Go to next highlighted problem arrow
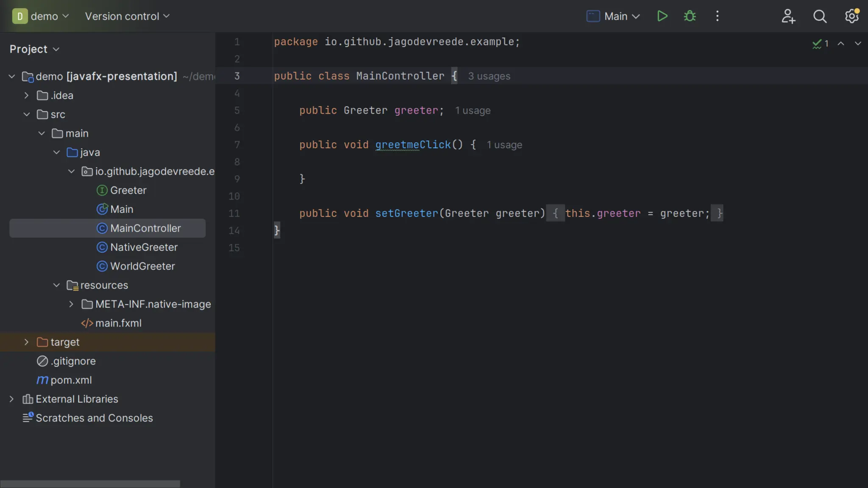The height and width of the screenshot is (488, 868). 858,44
